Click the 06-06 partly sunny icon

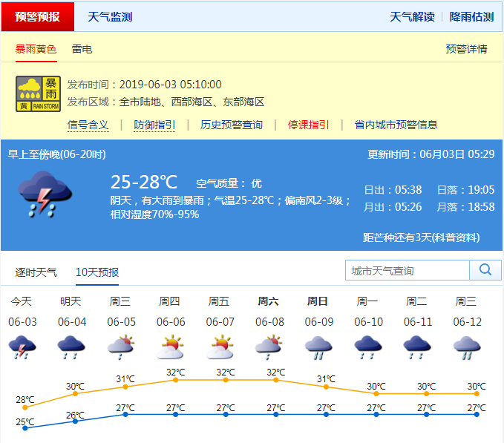click(x=171, y=346)
